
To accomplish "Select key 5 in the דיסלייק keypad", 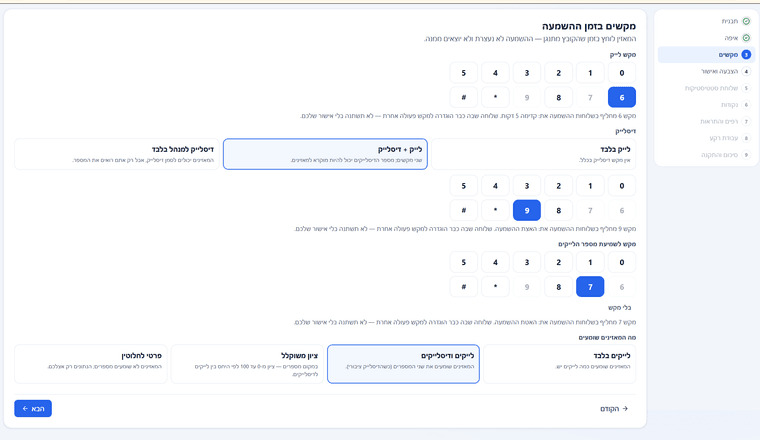I will click(463, 186).
